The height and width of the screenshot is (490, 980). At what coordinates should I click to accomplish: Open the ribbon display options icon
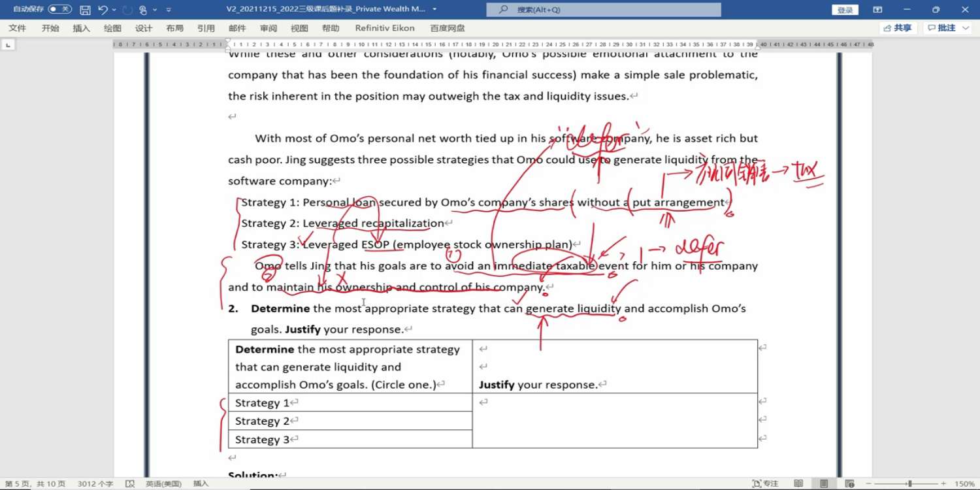point(877,10)
